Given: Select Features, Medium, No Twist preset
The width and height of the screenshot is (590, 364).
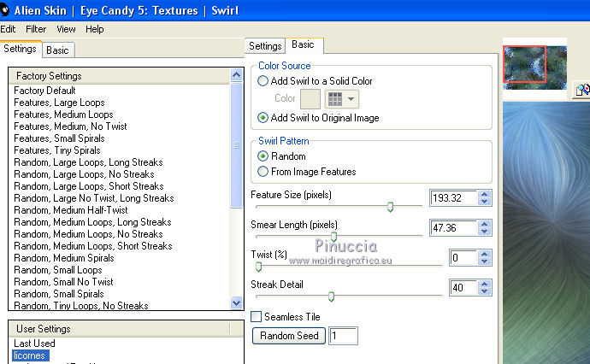Looking at the screenshot, I should (x=70, y=126).
